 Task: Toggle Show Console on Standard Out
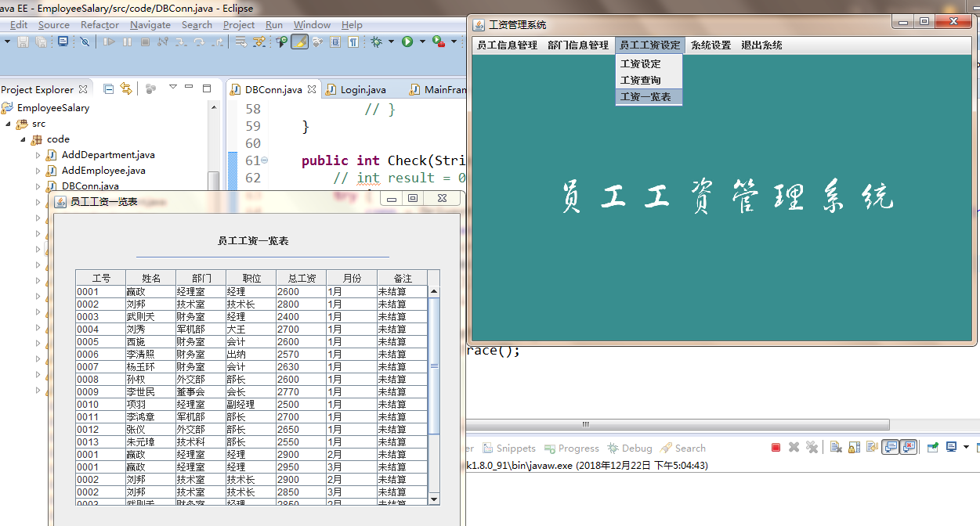890,448
